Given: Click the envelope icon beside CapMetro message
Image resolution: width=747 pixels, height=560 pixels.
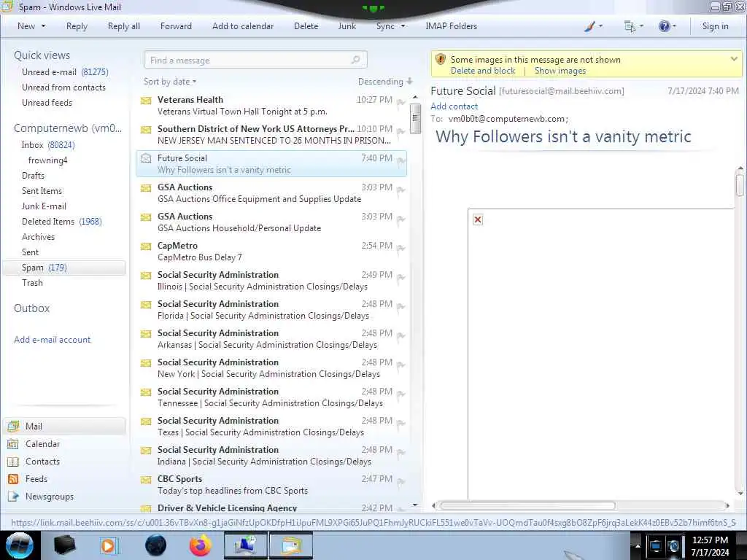Looking at the screenshot, I should coord(146,246).
